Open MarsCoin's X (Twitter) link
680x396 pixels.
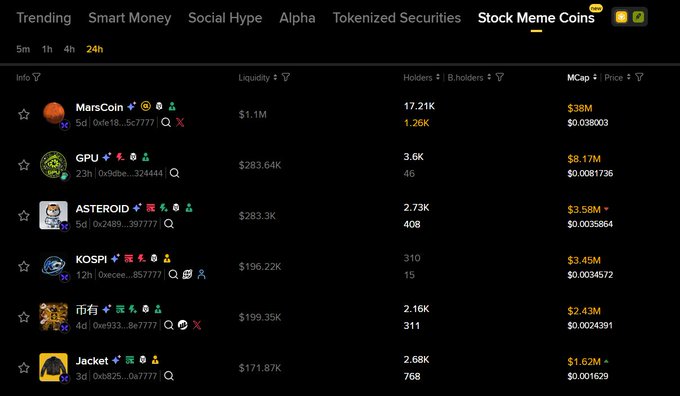point(180,122)
